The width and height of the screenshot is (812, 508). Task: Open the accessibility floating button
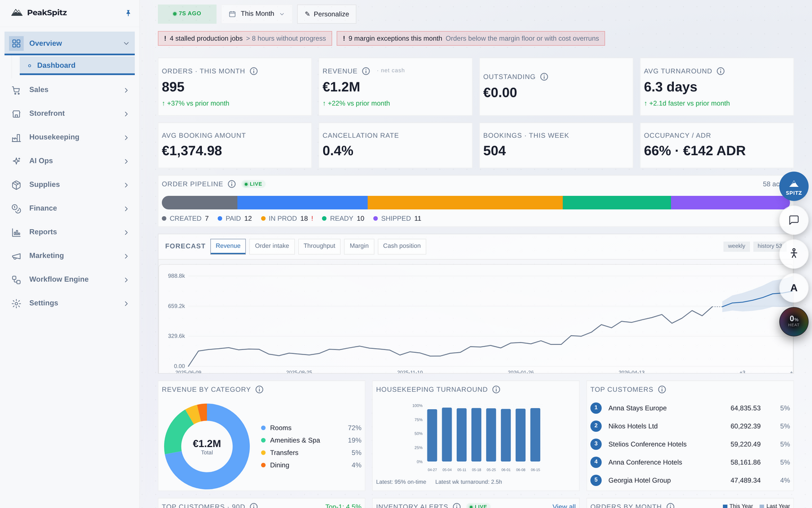794,254
